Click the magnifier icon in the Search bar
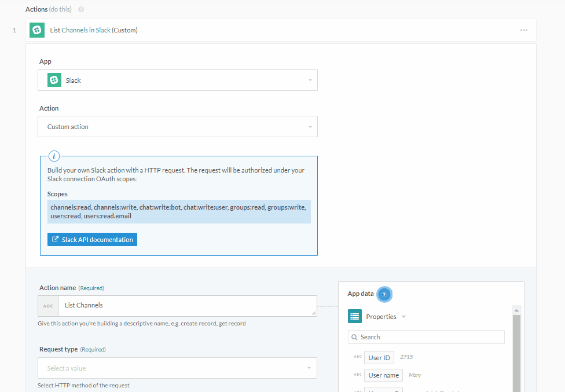 tap(354, 336)
